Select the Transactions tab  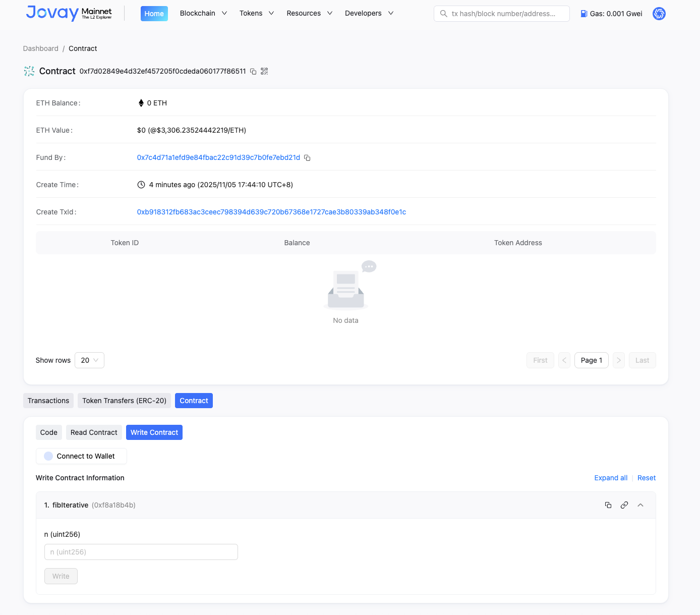[48, 400]
